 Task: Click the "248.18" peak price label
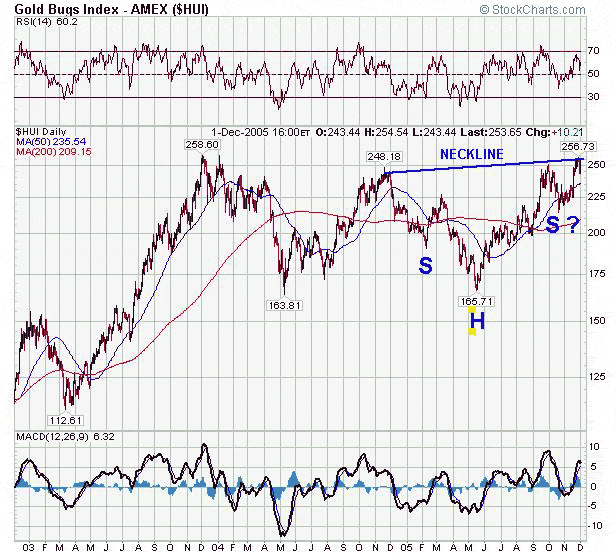click(x=384, y=157)
